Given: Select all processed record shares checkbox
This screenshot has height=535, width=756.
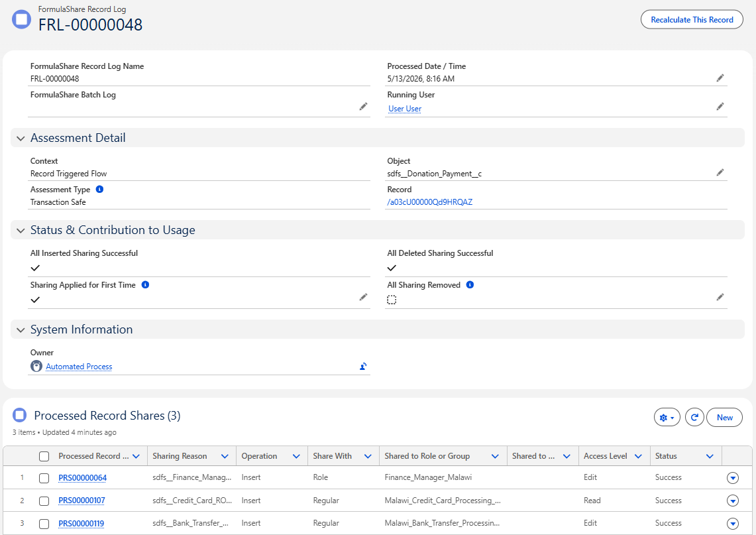Looking at the screenshot, I should 44,456.
